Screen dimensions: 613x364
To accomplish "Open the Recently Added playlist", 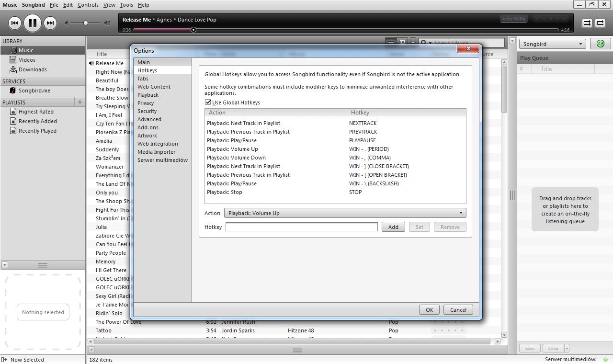I will tap(43, 121).
